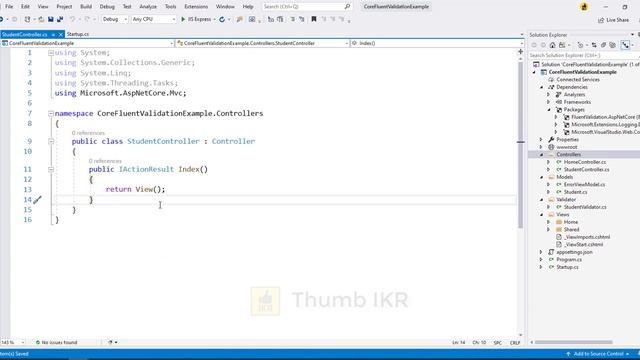
Task: Switch to the Startup.cs tab
Action: click(78, 34)
